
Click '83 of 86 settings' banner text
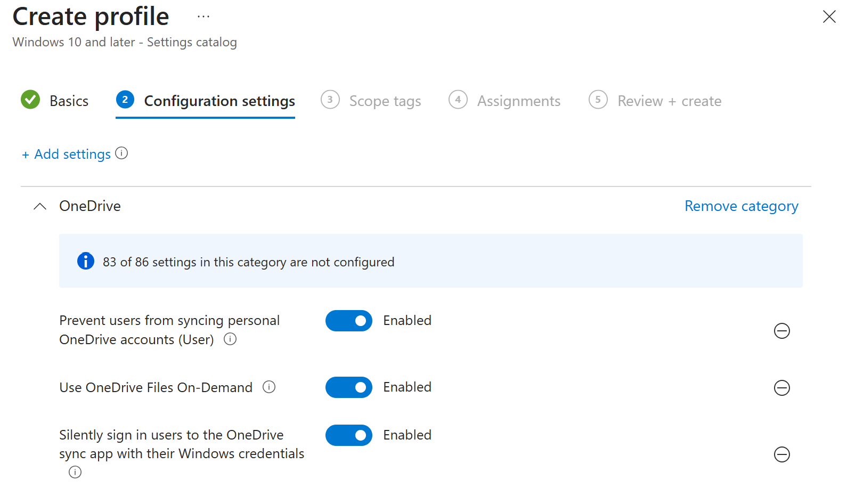249,262
